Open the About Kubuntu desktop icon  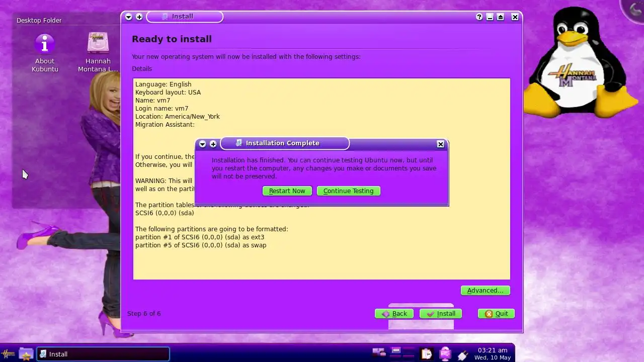pos(45,53)
